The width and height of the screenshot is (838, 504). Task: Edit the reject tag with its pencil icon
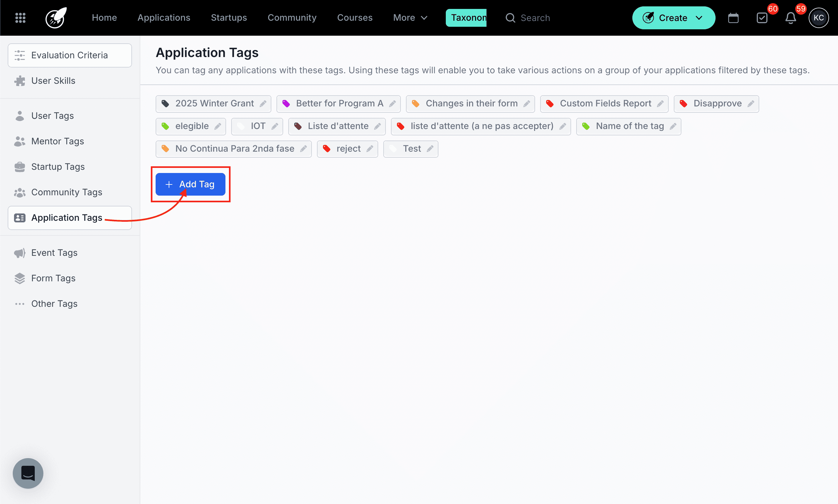click(x=370, y=149)
